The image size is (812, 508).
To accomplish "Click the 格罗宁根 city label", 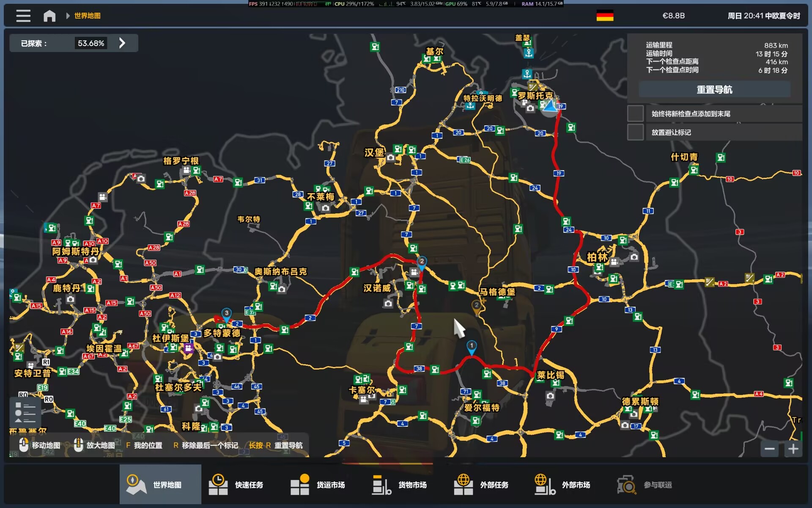I will (x=181, y=161).
